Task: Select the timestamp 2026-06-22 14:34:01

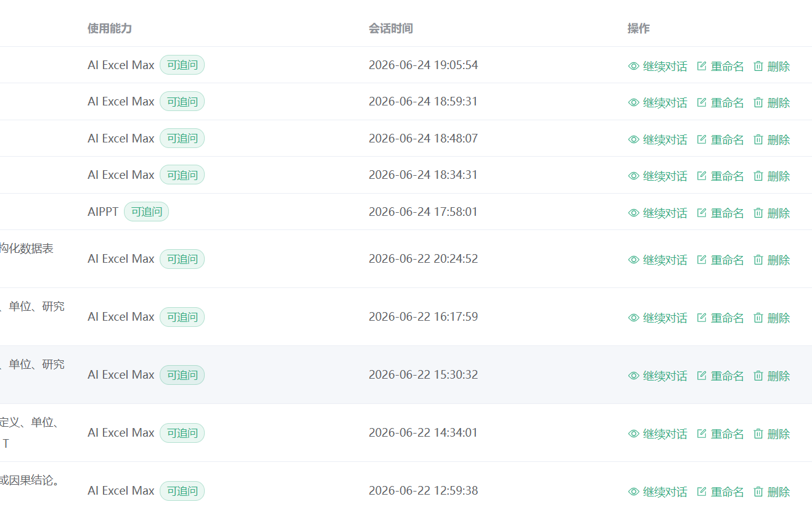Action: 423,432
